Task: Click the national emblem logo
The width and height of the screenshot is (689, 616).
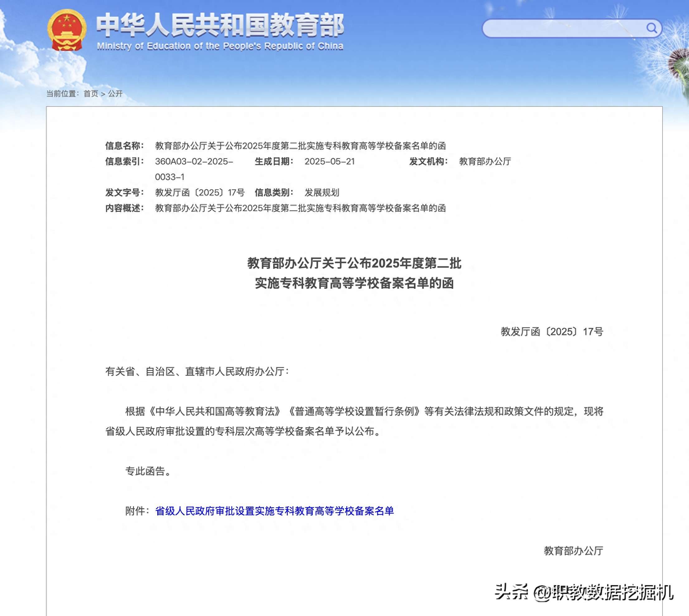Action: coord(67,30)
